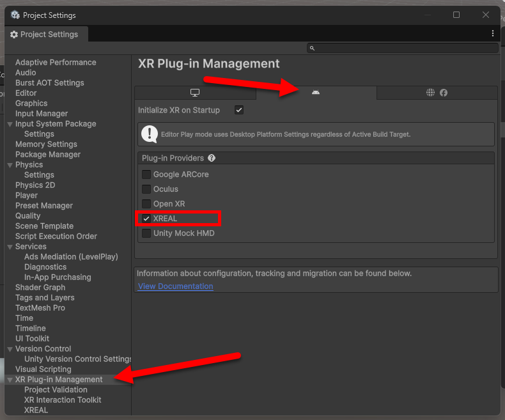
Task: Open Physics 2D settings
Action: point(35,185)
